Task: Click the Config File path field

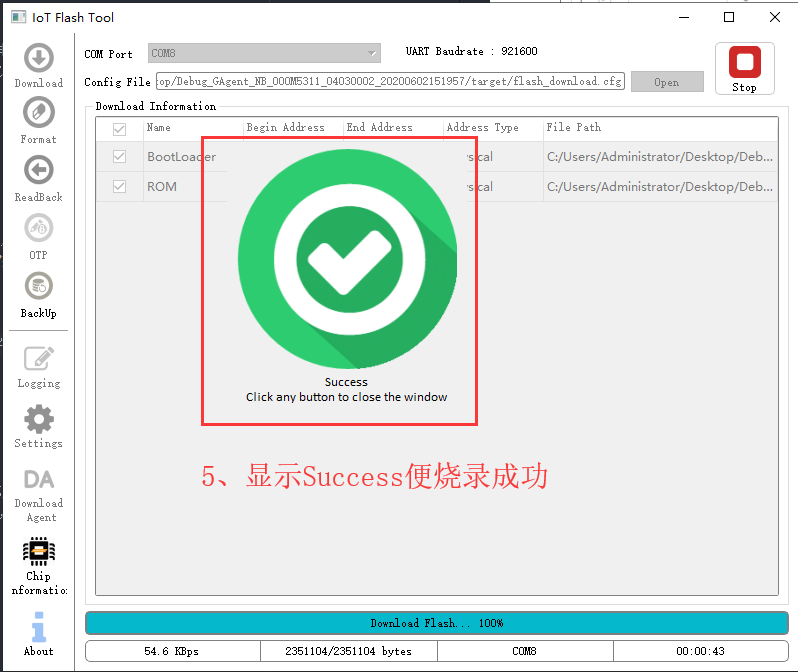Action: [390, 82]
